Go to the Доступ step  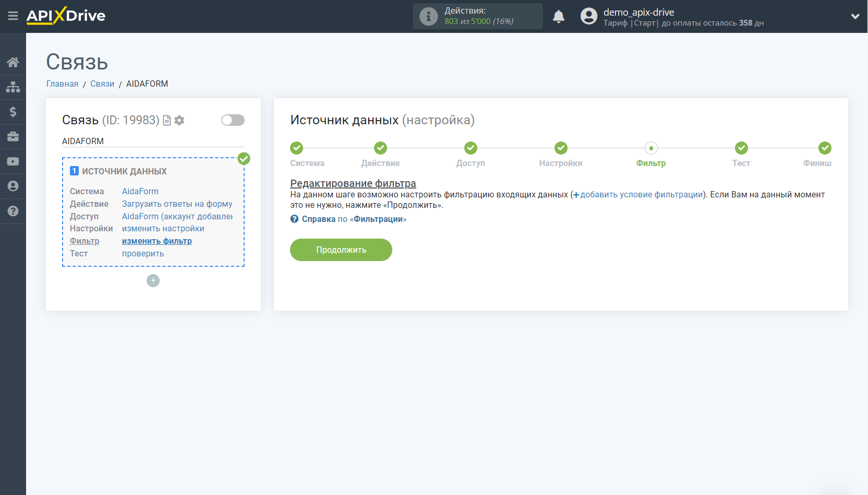[471, 155]
